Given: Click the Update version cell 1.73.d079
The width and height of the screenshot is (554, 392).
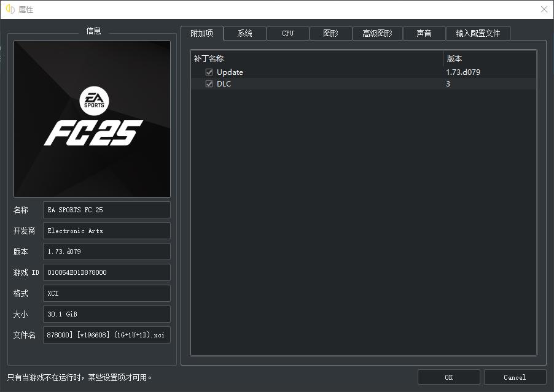Looking at the screenshot, I should tap(463, 72).
